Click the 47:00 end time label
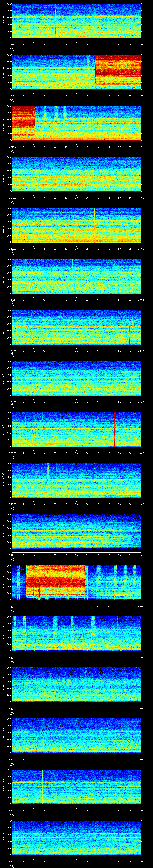Image resolution: width=153 pixels, height=868 pixels. click(x=141, y=811)
